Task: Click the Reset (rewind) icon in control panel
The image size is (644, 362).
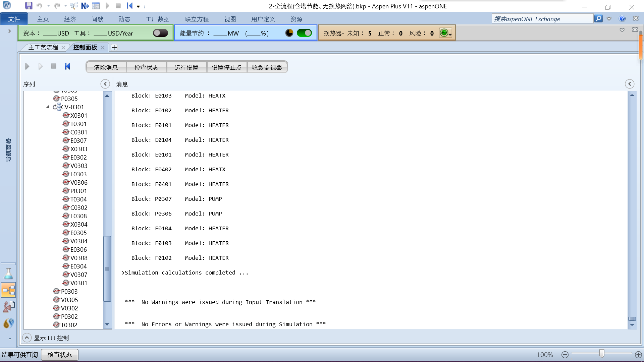Action: point(67,66)
